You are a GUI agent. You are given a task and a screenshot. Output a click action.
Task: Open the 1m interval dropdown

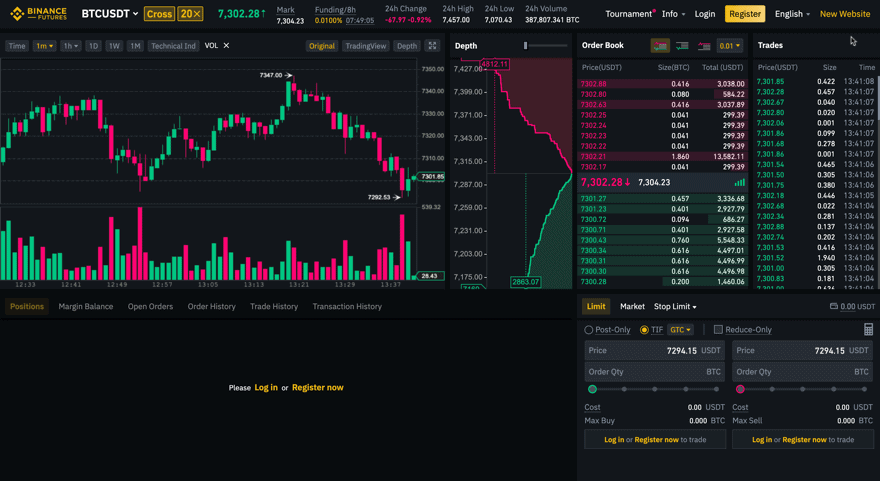click(x=44, y=46)
